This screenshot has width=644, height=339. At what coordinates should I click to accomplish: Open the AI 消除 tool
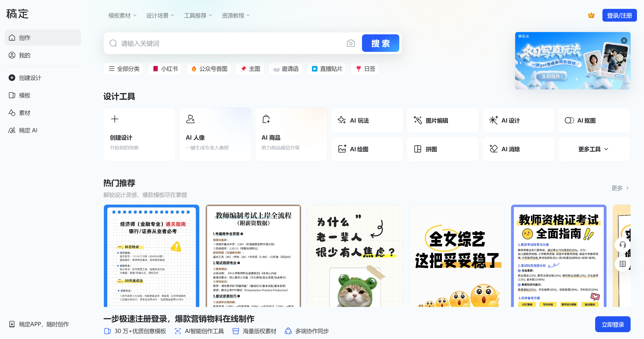(x=518, y=149)
